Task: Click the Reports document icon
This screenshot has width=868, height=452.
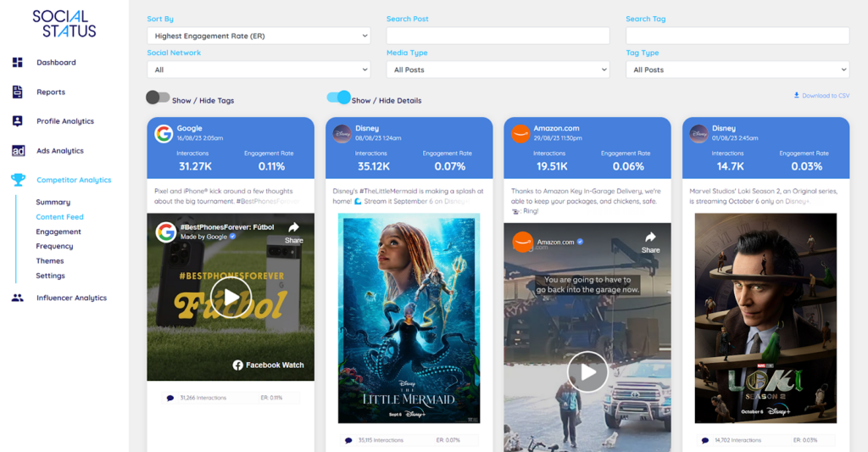Action: pyautogui.click(x=18, y=92)
